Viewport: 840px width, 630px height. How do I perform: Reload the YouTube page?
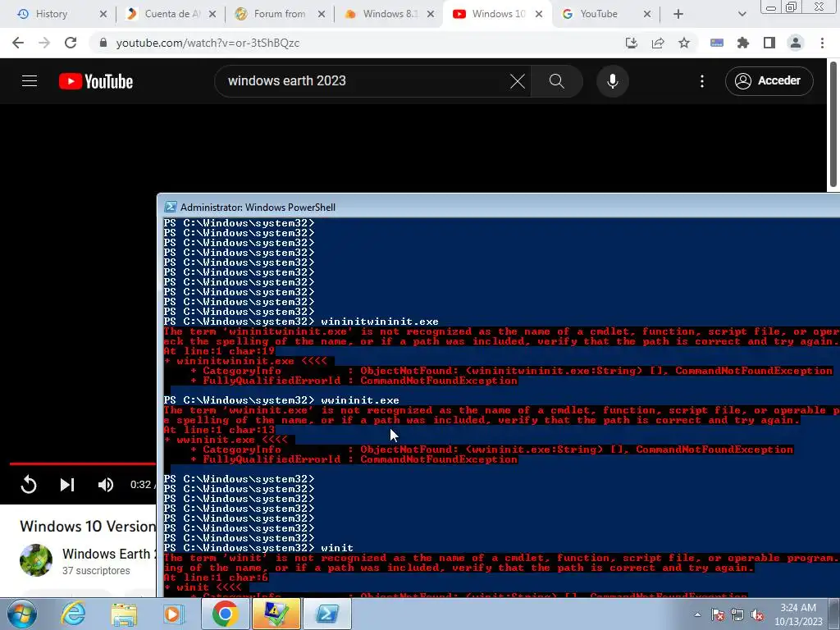tap(71, 43)
